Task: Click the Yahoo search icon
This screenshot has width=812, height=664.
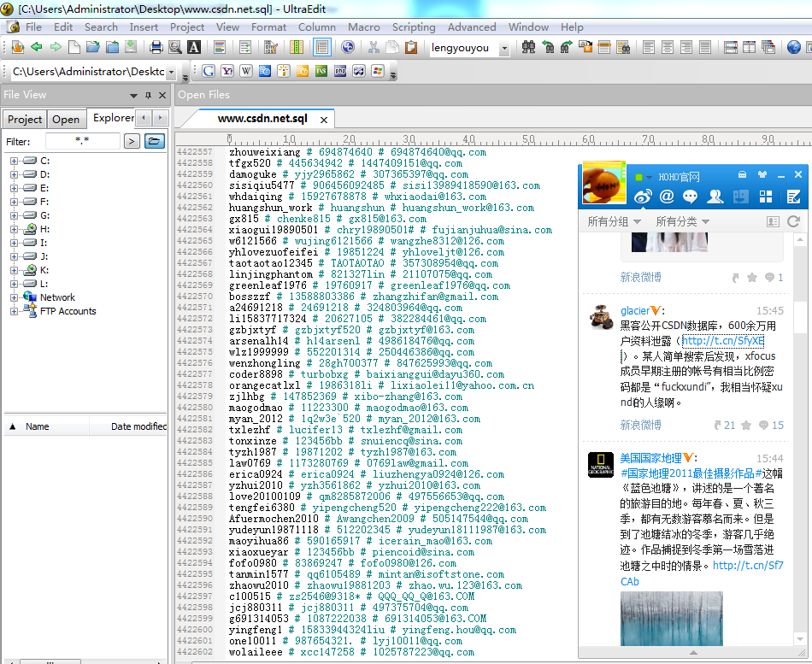Action: click(x=227, y=71)
